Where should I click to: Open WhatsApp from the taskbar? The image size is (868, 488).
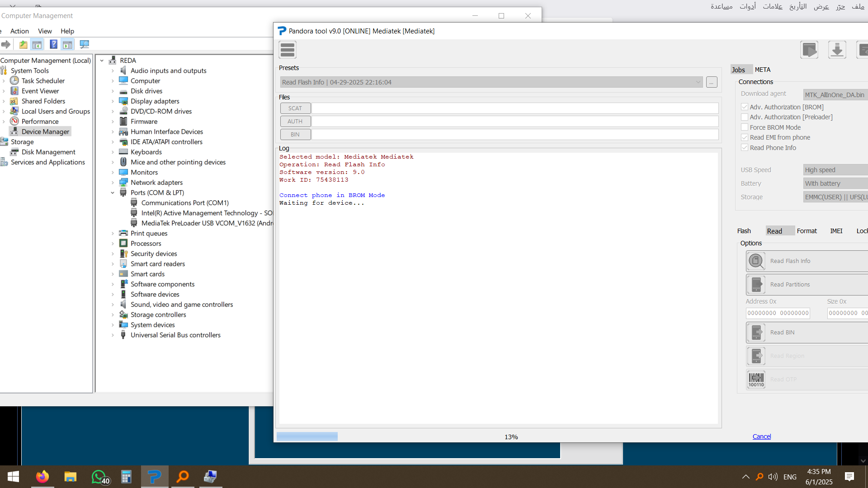(99, 477)
